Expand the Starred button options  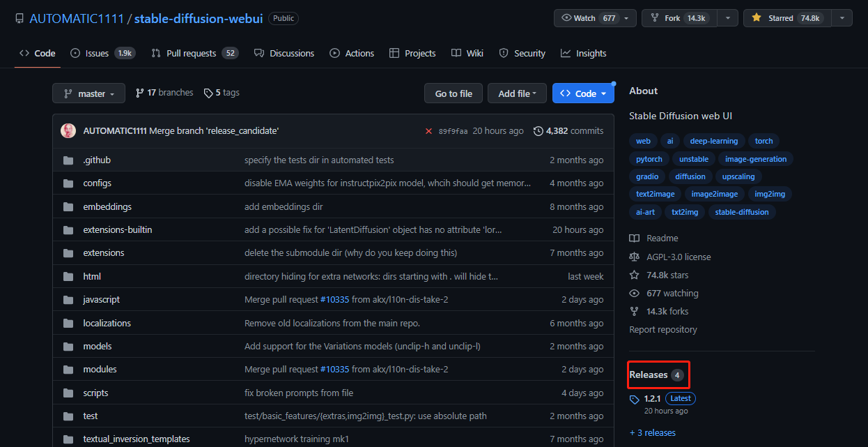click(842, 17)
